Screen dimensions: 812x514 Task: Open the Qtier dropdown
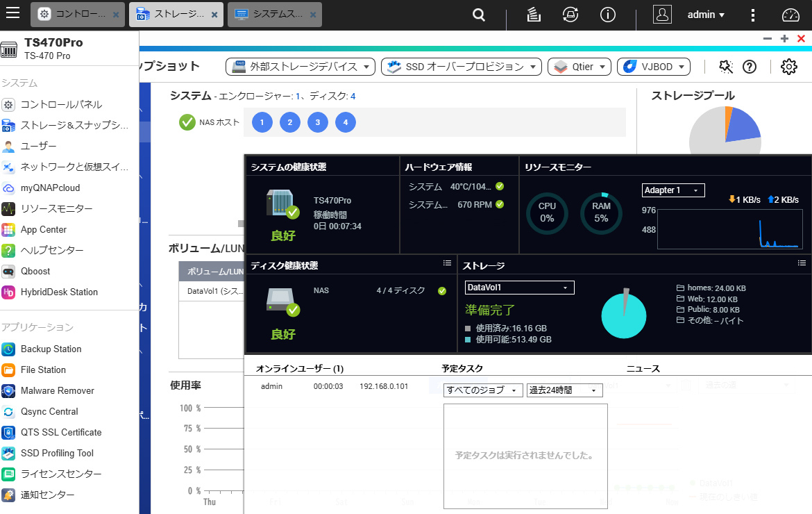pos(580,67)
